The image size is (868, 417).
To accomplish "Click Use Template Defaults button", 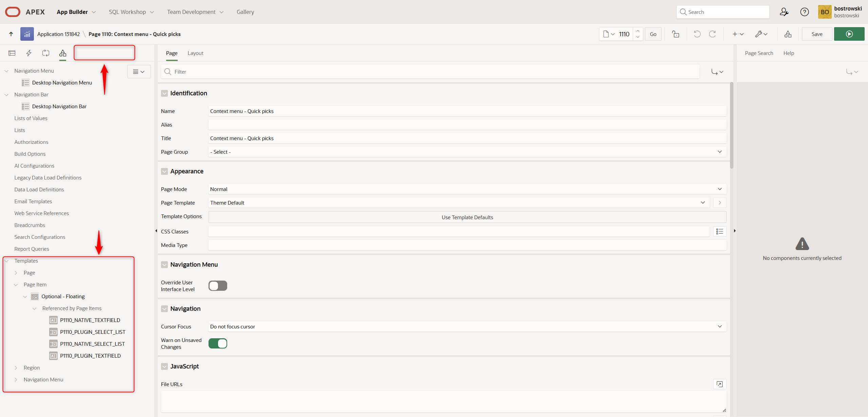I will coord(467,217).
